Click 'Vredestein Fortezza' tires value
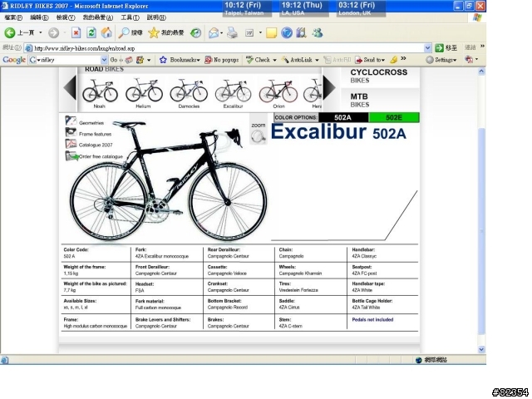532x399 pixels. point(298,290)
